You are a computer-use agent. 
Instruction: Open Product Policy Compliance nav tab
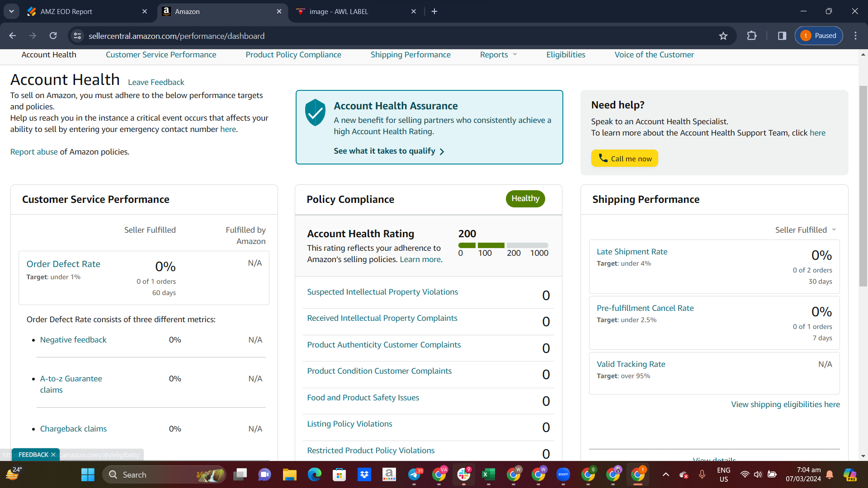pos(293,55)
